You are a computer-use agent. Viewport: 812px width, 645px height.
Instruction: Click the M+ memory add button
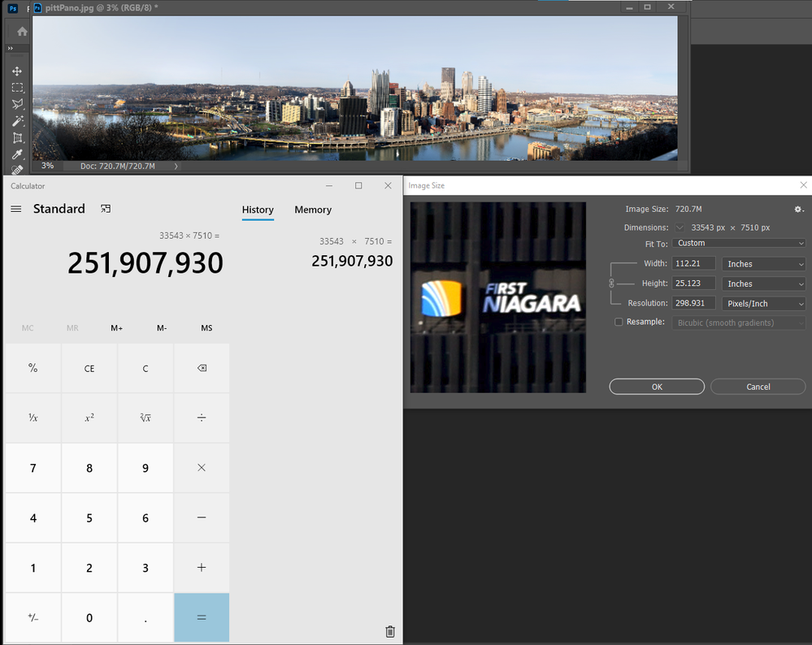coord(116,327)
